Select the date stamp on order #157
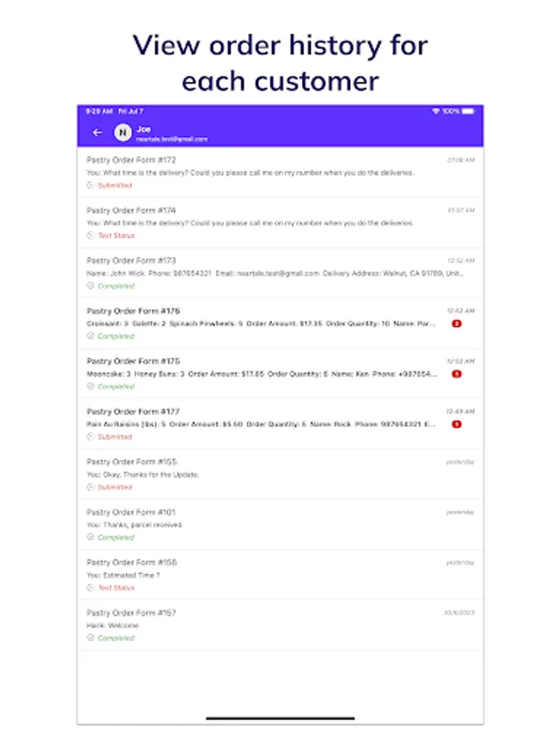The image size is (560, 747). coord(459,613)
